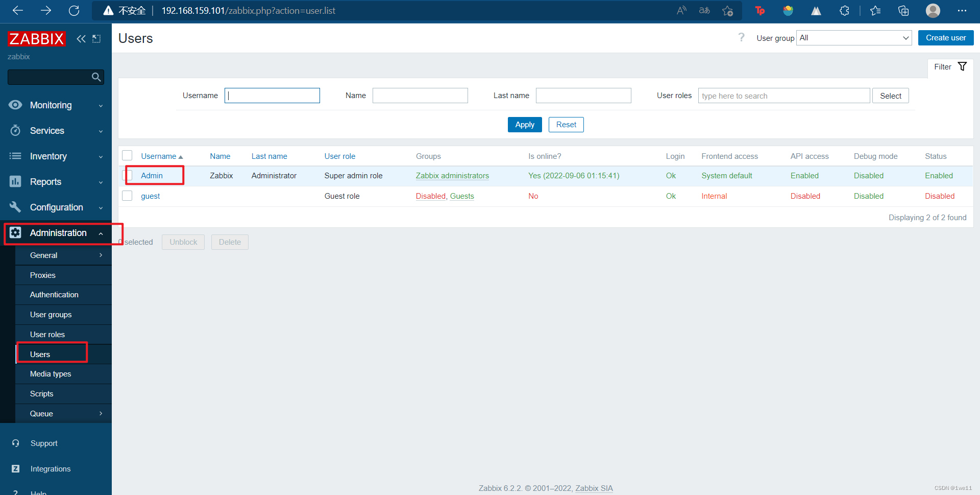Click the Support headset icon
The height and width of the screenshot is (495, 980).
click(15, 443)
